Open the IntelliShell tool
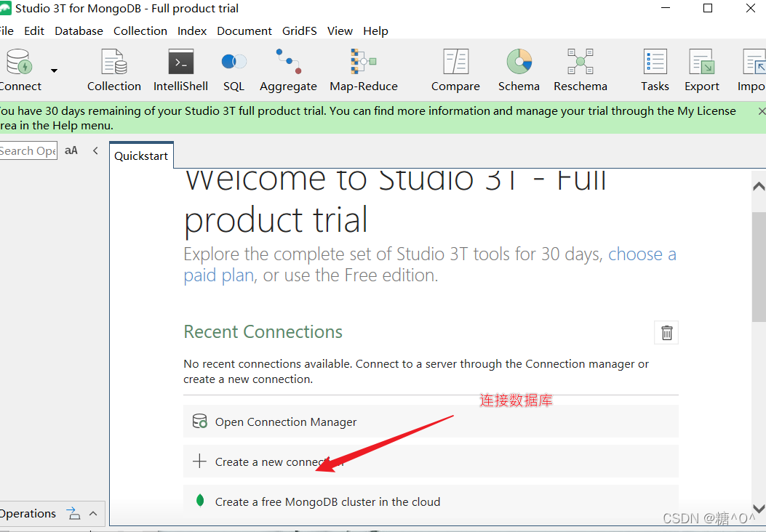Image resolution: width=766 pixels, height=532 pixels. point(180,70)
